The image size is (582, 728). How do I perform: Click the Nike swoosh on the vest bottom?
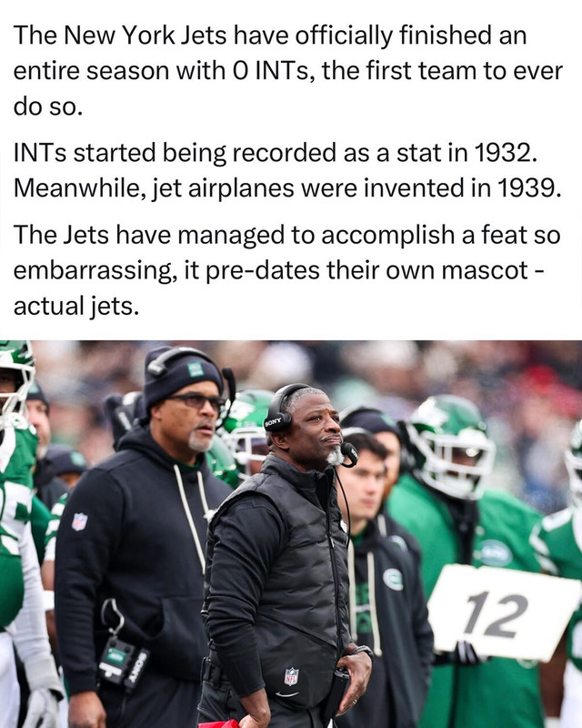point(286,694)
